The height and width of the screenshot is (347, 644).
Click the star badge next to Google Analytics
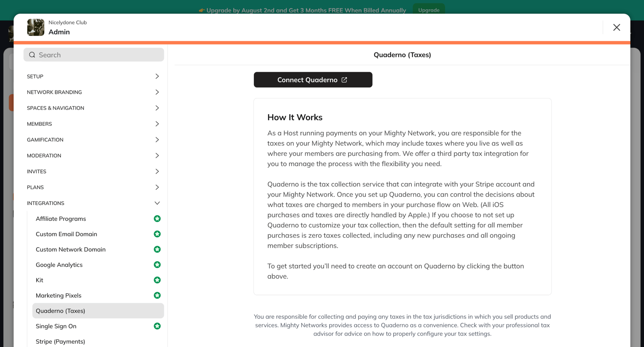[x=157, y=265]
